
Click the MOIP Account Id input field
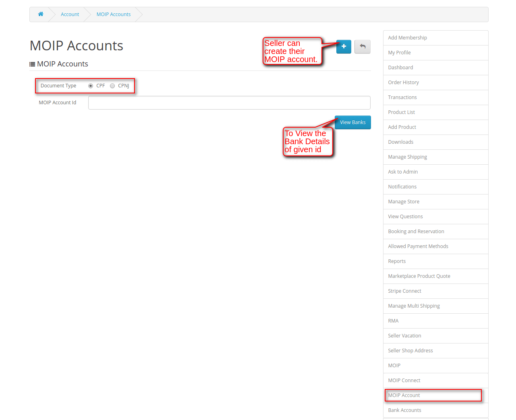tap(229, 103)
